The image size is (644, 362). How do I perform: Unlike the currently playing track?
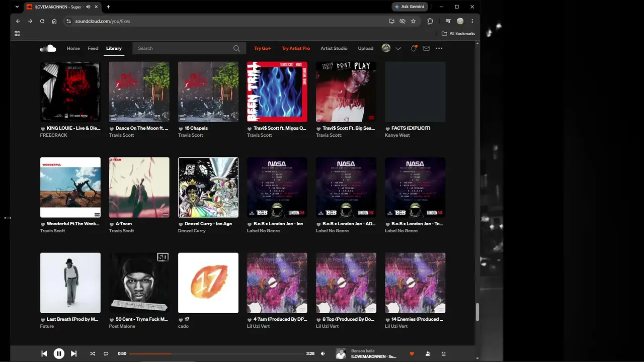412,353
